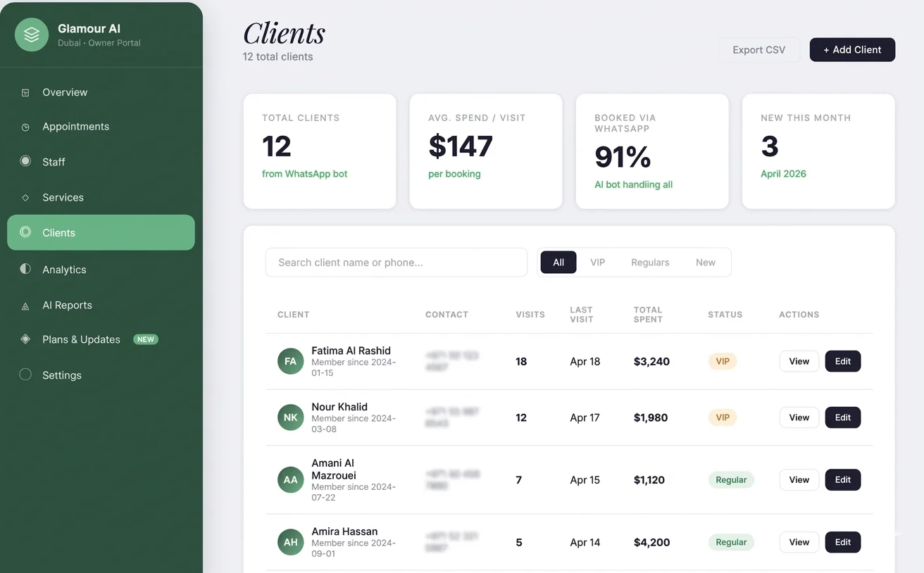
Task: Click the VISITS column header
Action: point(530,315)
